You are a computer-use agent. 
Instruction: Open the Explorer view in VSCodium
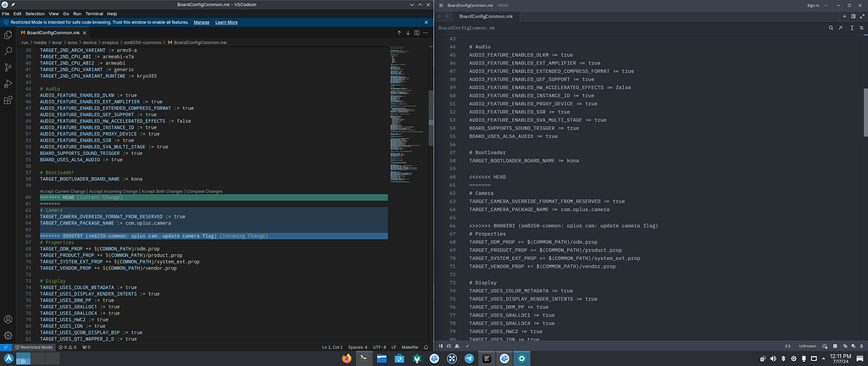[8, 34]
